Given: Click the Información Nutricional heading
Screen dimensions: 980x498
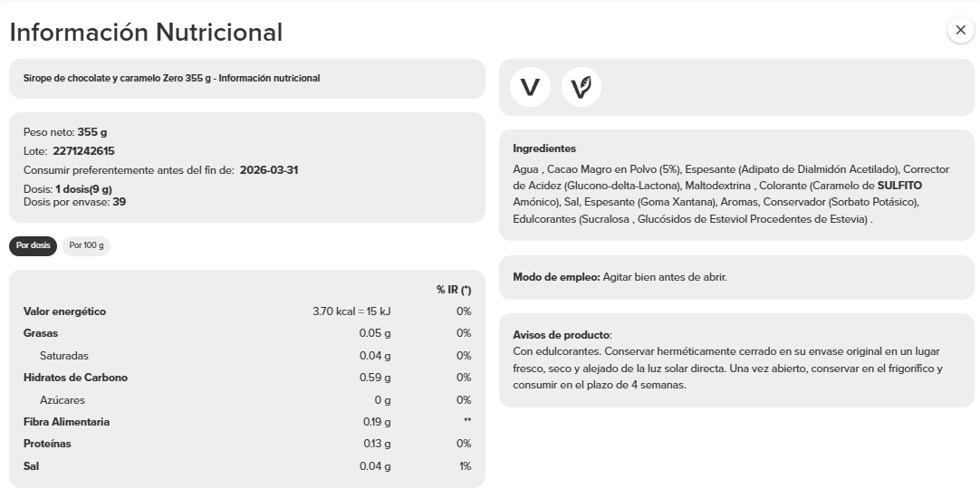Looking at the screenshot, I should (x=146, y=33).
